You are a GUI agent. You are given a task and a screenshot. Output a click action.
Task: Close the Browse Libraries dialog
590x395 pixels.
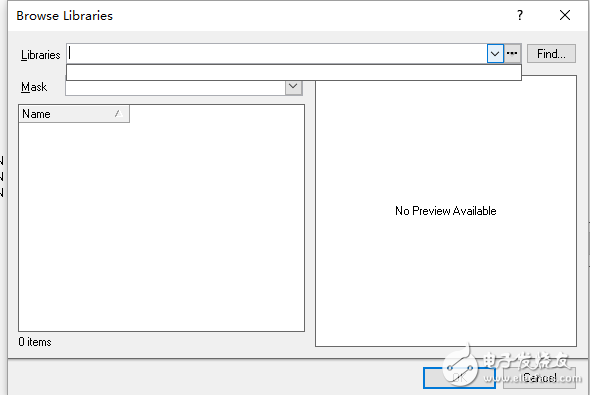pyautogui.click(x=565, y=15)
